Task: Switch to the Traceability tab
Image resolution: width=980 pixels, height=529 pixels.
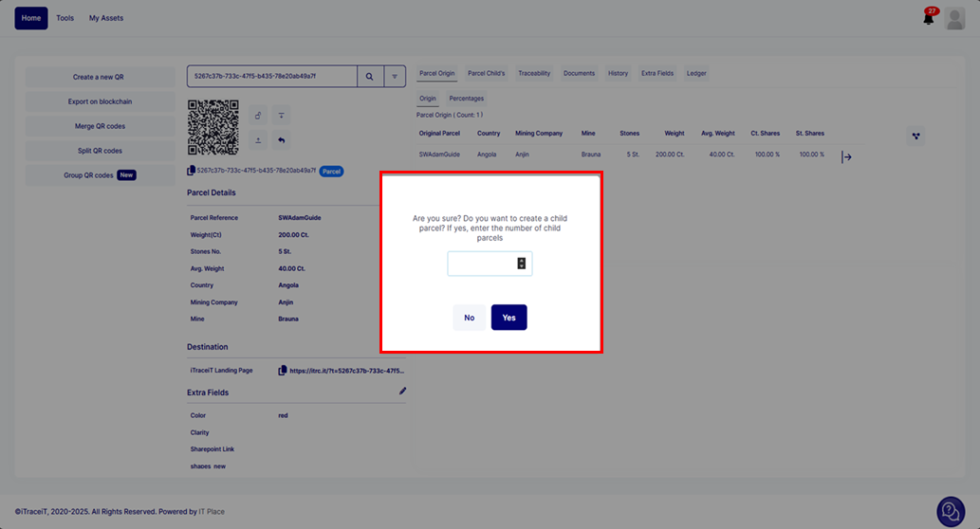Action: pyautogui.click(x=534, y=73)
